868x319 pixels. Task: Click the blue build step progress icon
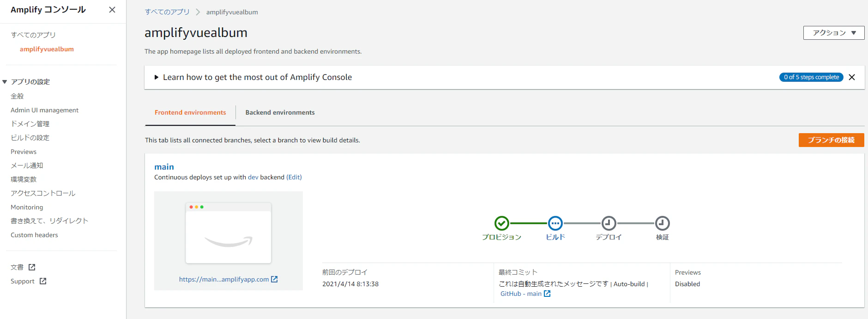tap(555, 223)
